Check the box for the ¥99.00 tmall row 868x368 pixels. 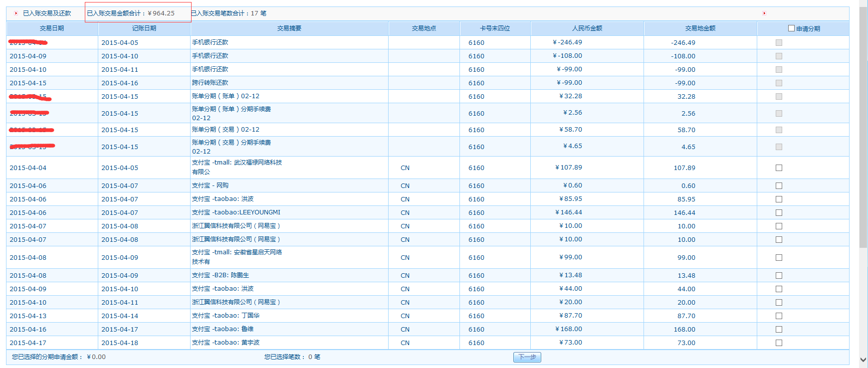pos(779,258)
